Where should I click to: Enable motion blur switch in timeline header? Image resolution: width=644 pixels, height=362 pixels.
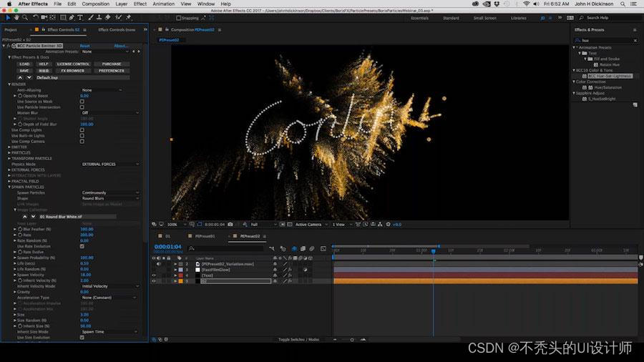312,248
